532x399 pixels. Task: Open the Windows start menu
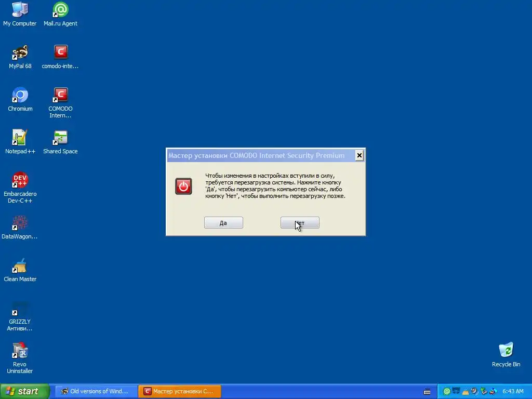(x=24, y=391)
